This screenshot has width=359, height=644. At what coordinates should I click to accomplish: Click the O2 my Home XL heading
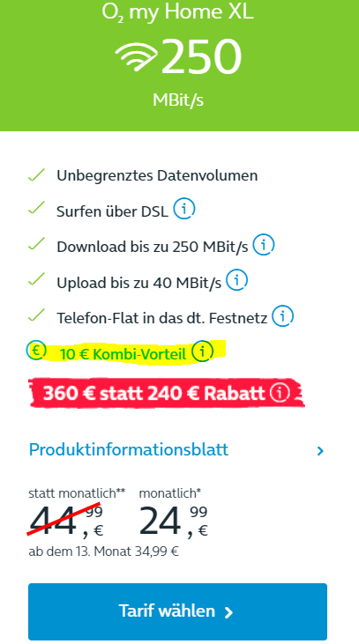177,12
